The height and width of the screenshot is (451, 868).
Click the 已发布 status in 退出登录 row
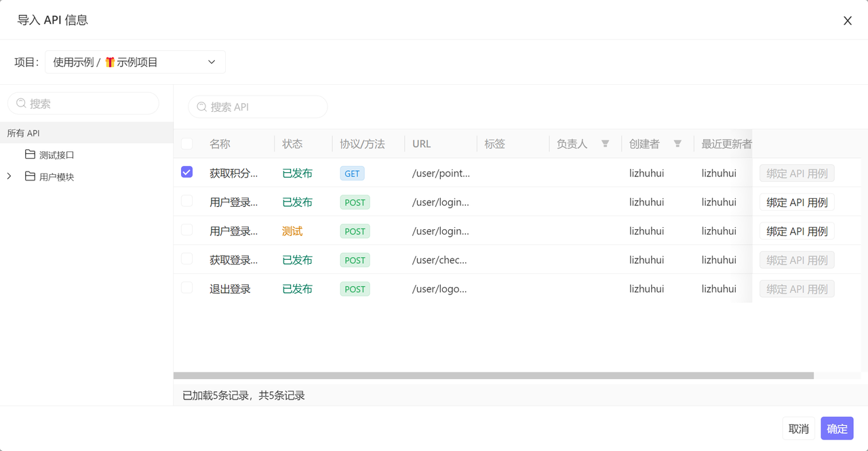(297, 289)
